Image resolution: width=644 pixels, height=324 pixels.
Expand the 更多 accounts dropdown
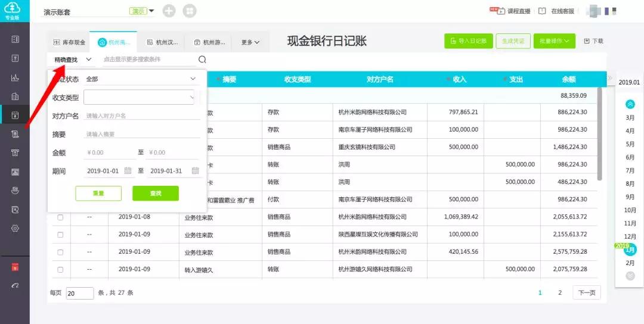tap(250, 42)
